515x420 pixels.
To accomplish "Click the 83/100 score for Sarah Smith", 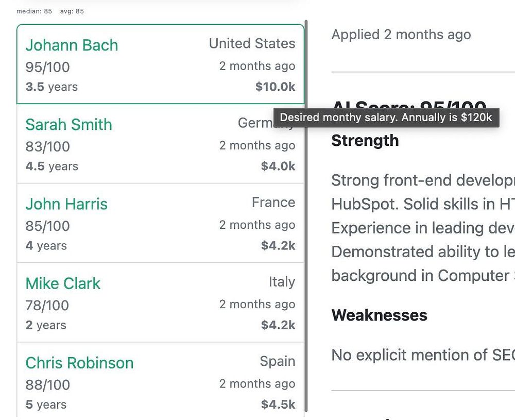I will [x=47, y=146].
